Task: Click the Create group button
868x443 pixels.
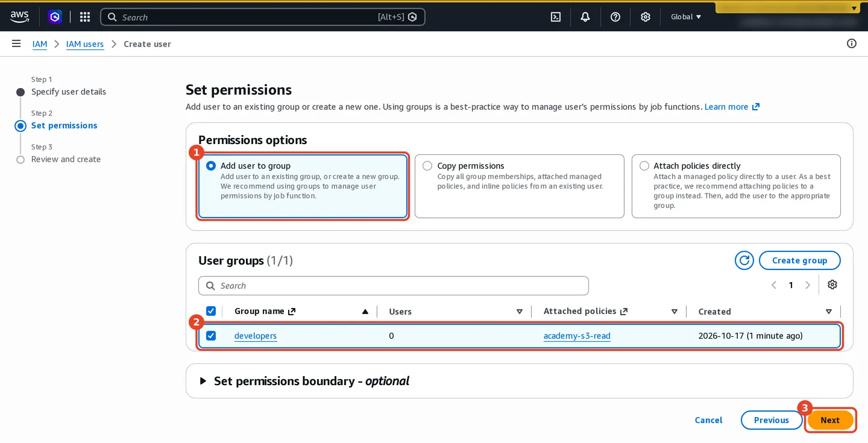Action: 799,260
